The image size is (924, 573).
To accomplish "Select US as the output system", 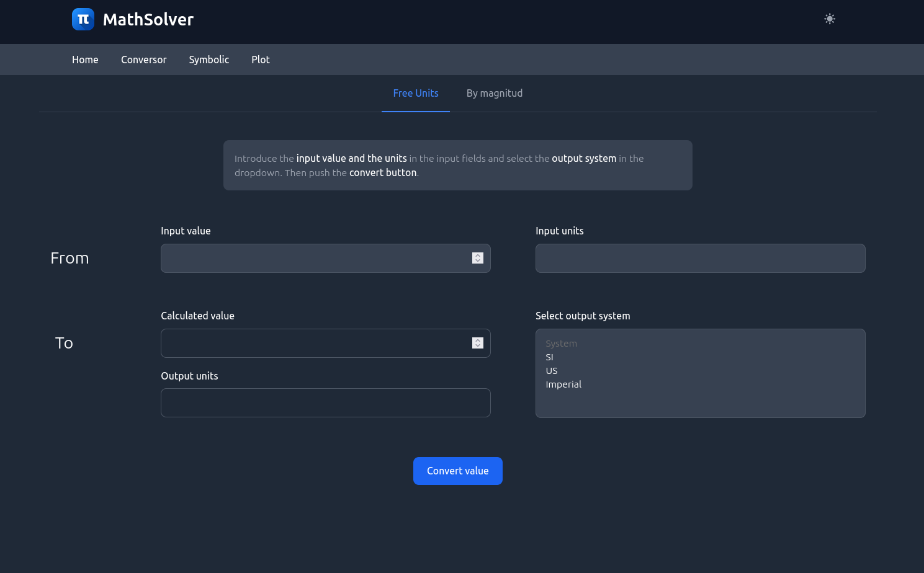I will point(551,371).
